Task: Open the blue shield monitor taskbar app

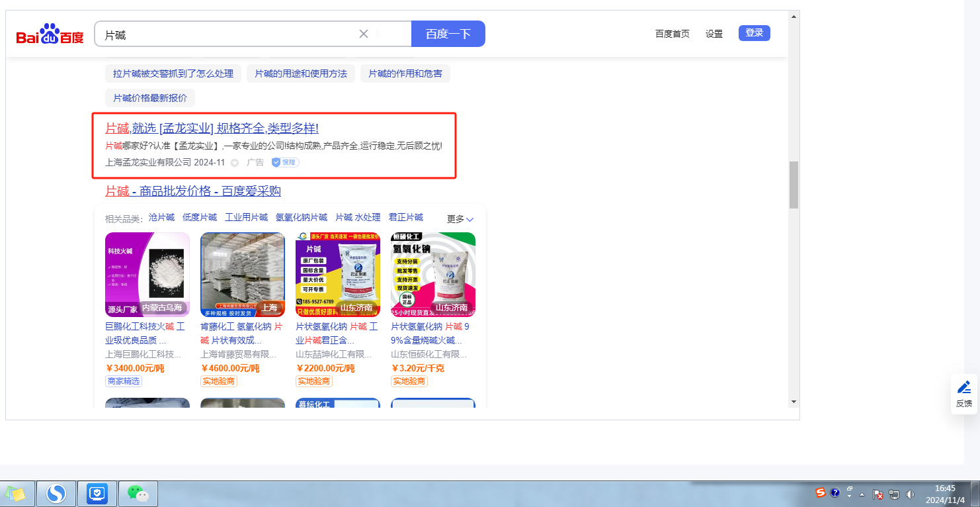Action: [97, 494]
